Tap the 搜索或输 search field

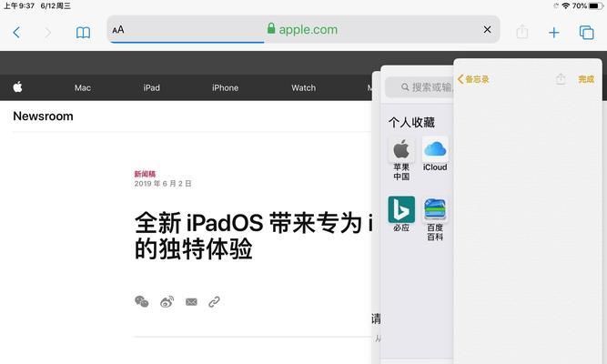[x=420, y=87]
